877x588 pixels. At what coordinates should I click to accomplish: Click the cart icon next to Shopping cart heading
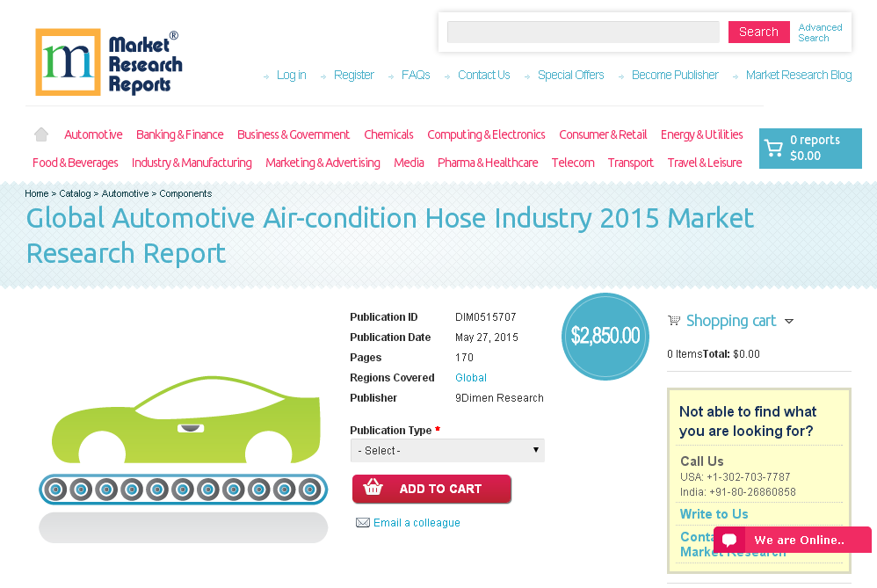tap(674, 320)
